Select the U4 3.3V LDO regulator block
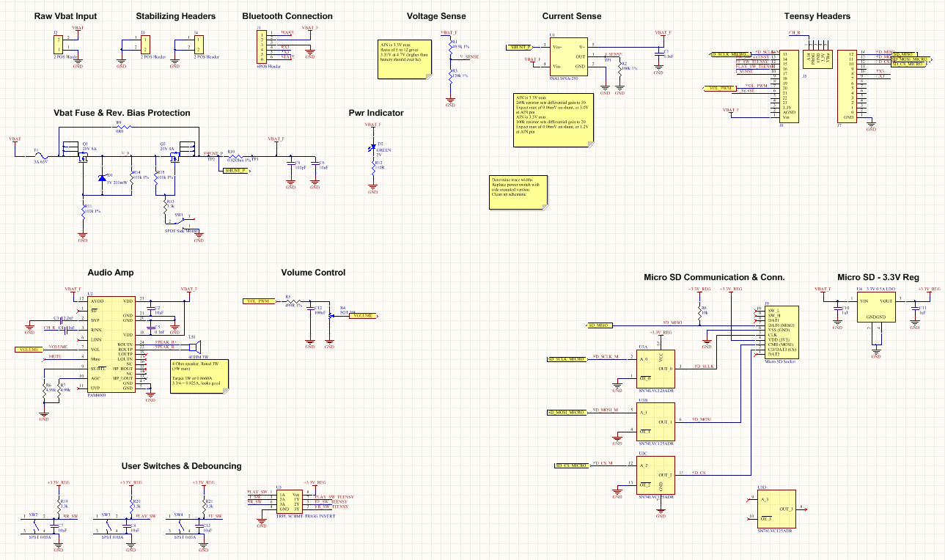This screenshot has width=945, height=560. point(875,308)
